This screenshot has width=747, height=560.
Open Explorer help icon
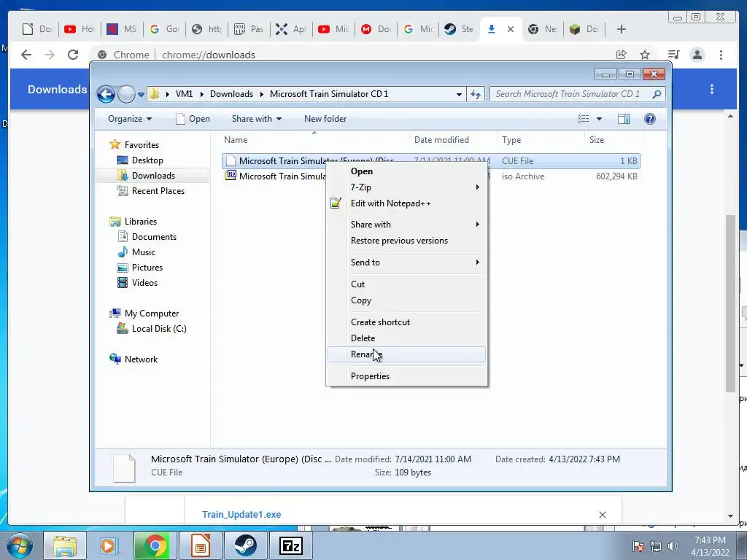(650, 119)
